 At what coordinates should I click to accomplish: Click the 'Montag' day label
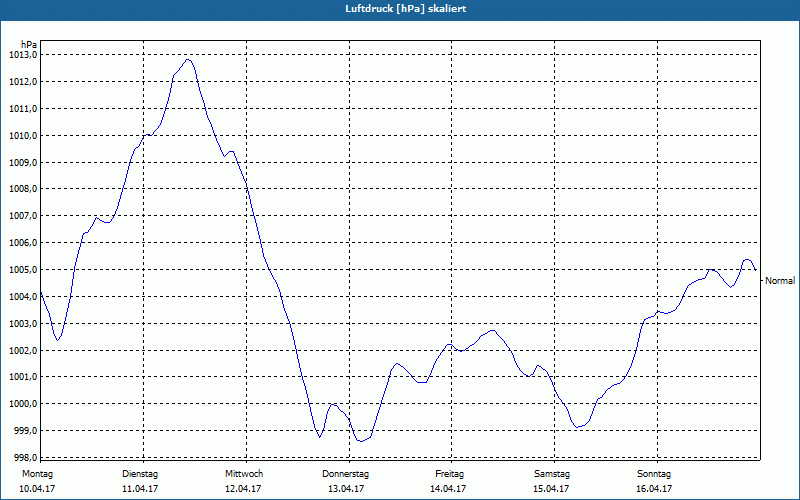[x=37, y=474]
